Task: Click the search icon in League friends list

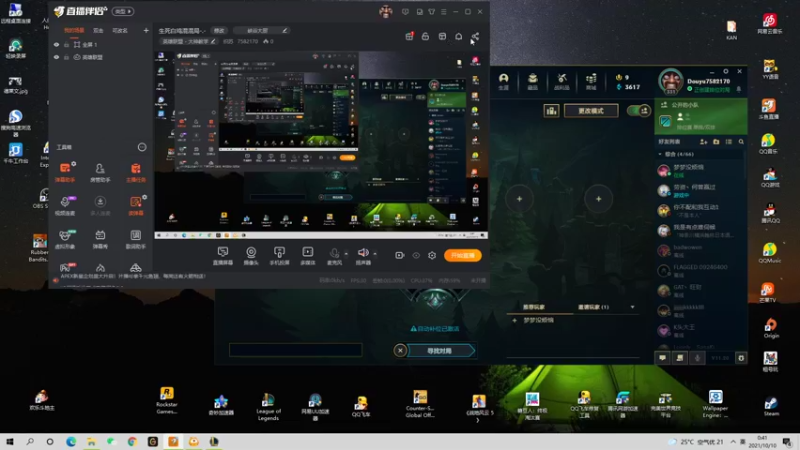Action: click(741, 141)
